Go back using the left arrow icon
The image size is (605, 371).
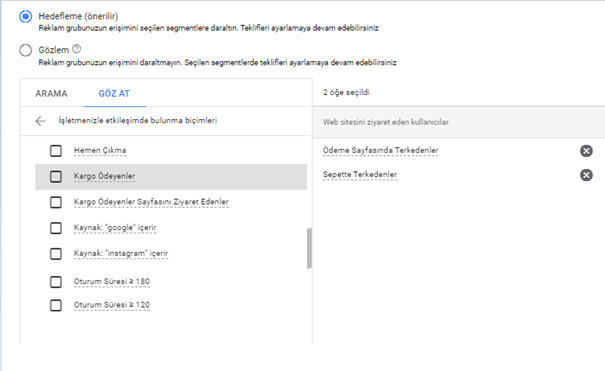(40, 121)
